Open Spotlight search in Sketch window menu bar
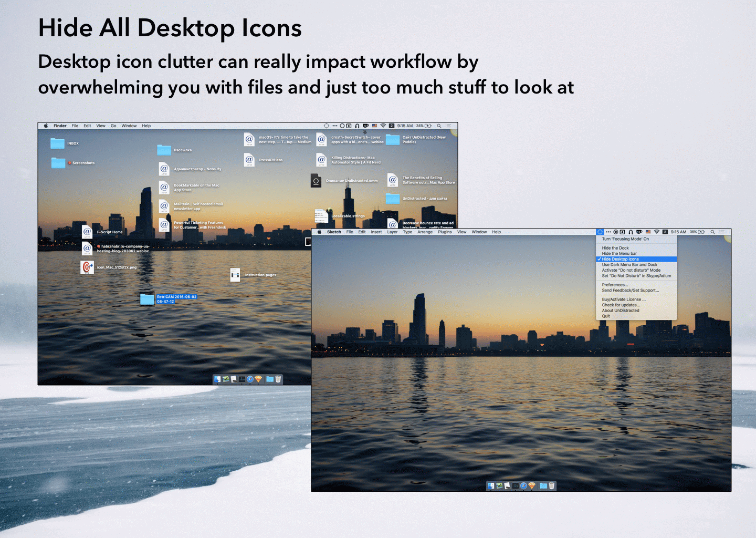The height and width of the screenshot is (538, 756). (x=712, y=232)
